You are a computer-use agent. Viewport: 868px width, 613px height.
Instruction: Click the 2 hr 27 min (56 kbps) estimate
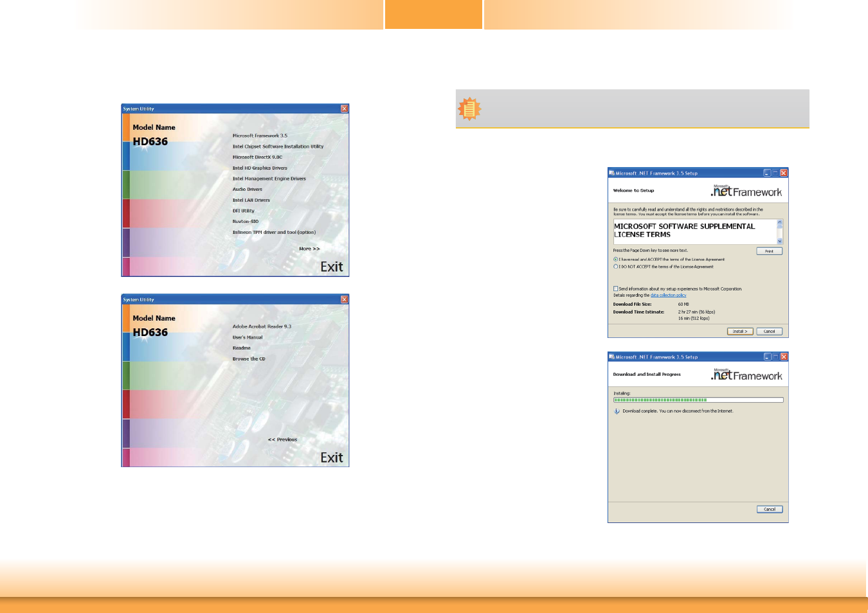click(x=696, y=312)
